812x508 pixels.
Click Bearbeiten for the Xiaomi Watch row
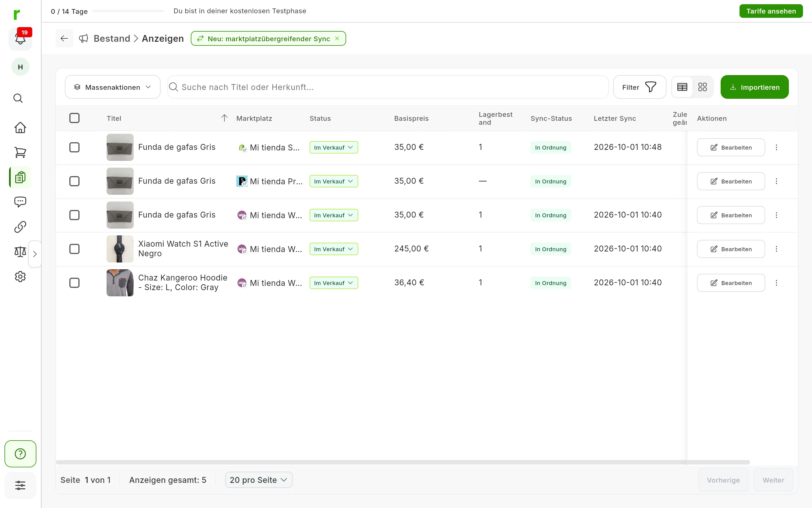point(731,249)
